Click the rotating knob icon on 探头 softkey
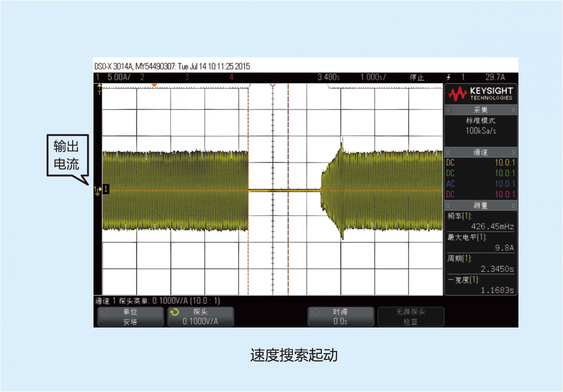The image size is (563, 392). [x=174, y=312]
